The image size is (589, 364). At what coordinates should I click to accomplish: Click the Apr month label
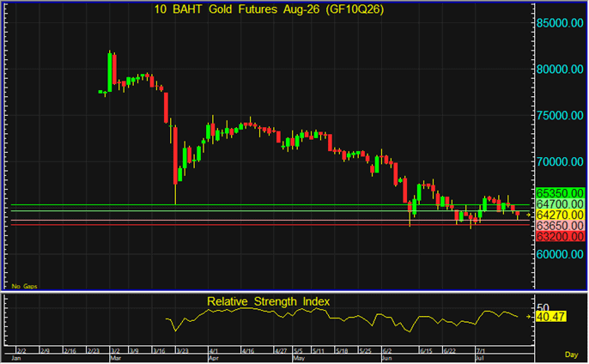(x=213, y=358)
